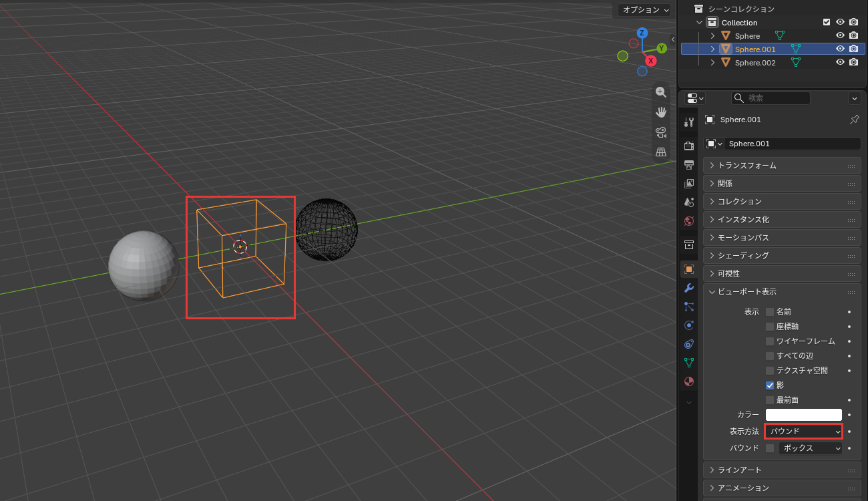Enable the 名前 checkbox

[x=770, y=312]
